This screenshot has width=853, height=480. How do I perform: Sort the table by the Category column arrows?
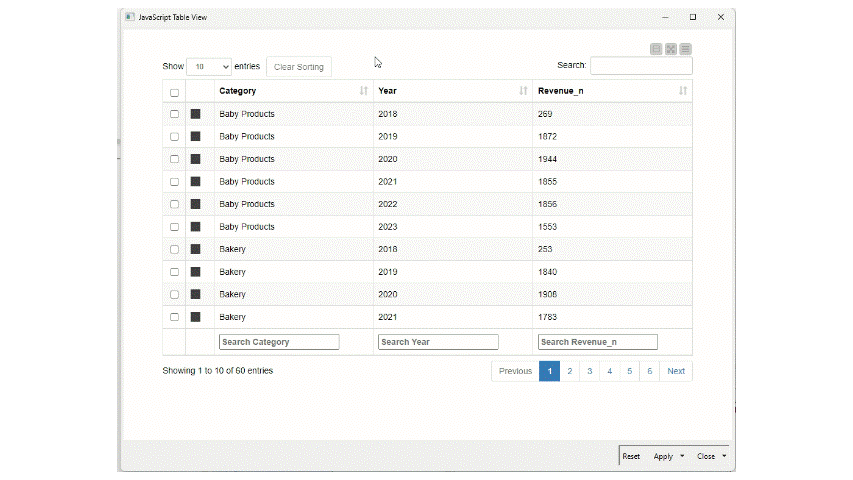point(363,91)
